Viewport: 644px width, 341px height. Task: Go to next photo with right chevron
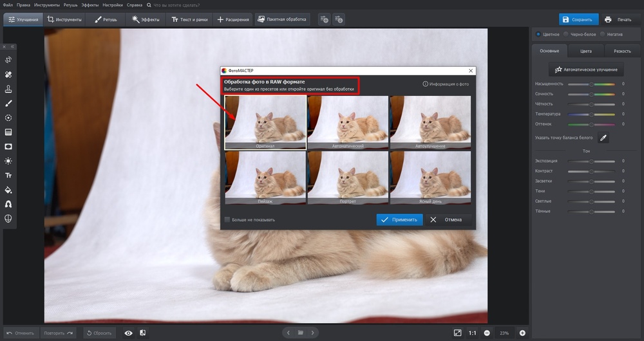coord(313,333)
